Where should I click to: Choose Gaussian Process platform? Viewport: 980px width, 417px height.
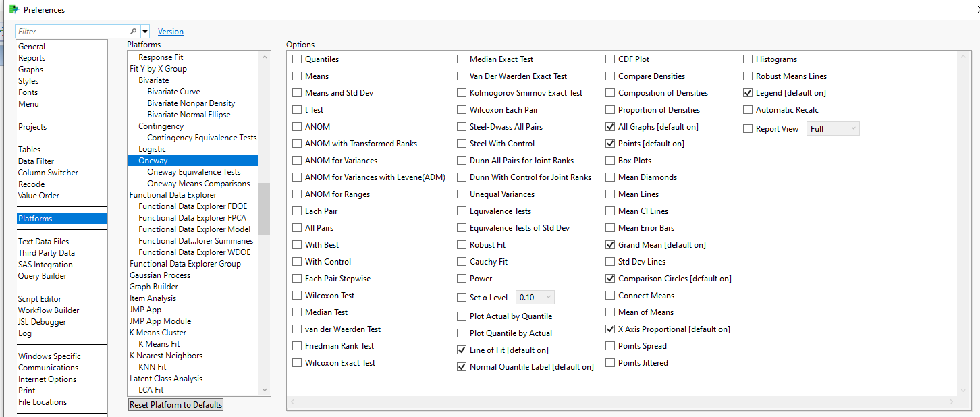160,275
